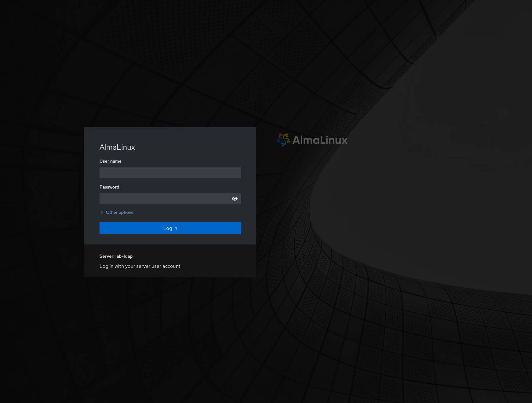532x403 pixels.
Task: Click inside the User name input field
Action: 170,172
